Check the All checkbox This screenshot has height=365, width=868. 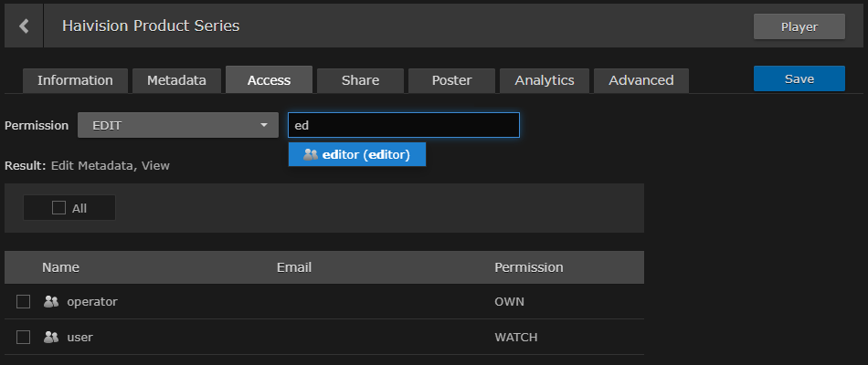pos(59,208)
